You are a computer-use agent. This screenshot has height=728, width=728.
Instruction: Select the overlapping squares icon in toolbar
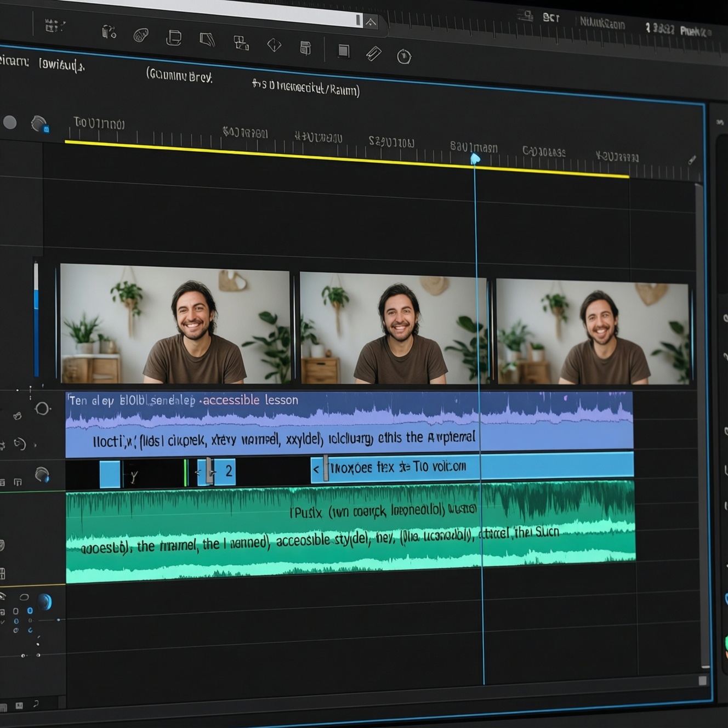[x=241, y=43]
